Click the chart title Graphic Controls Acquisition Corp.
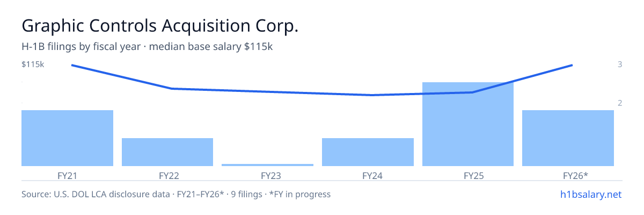Viewport: 644px width, 215px height. [160, 26]
